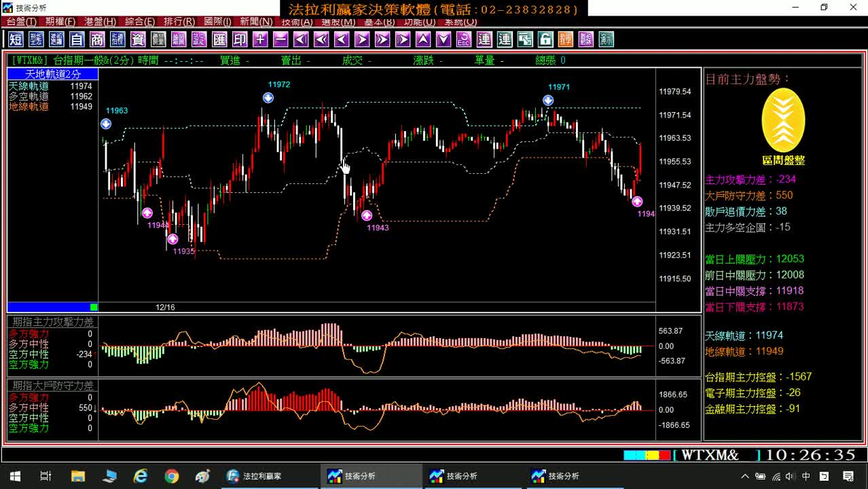The width and height of the screenshot is (868, 489).
Task: Switch to 法拉利贏家 taskbar window
Action: (269, 476)
